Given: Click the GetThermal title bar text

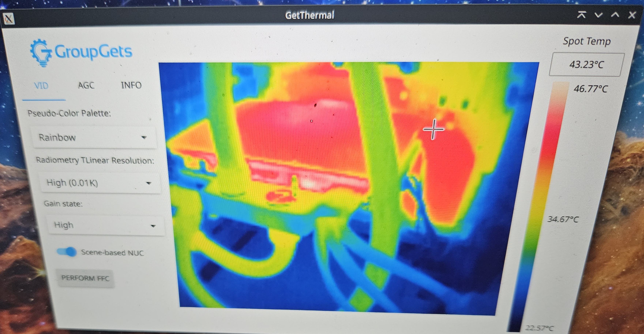Looking at the screenshot, I should point(309,15).
